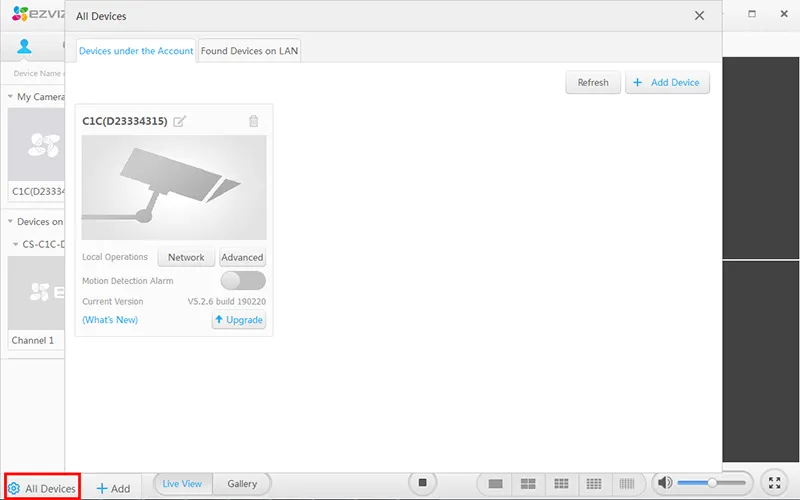Collapse the CS-C1C device tree node
Viewport: 800px width, 500px height.
click(16, 244)
